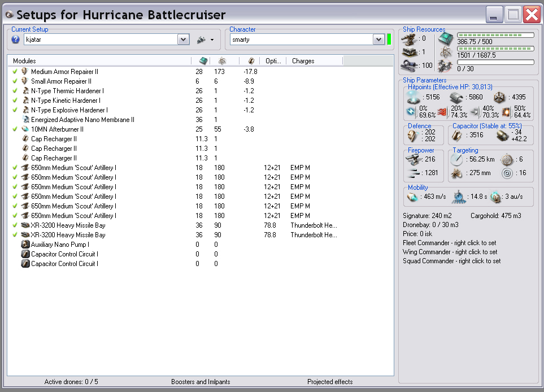This screenshot has width=544, height=392.
Task: Open Boosters and Implants section
Action: pyautogui.click(x=201, y=382)
